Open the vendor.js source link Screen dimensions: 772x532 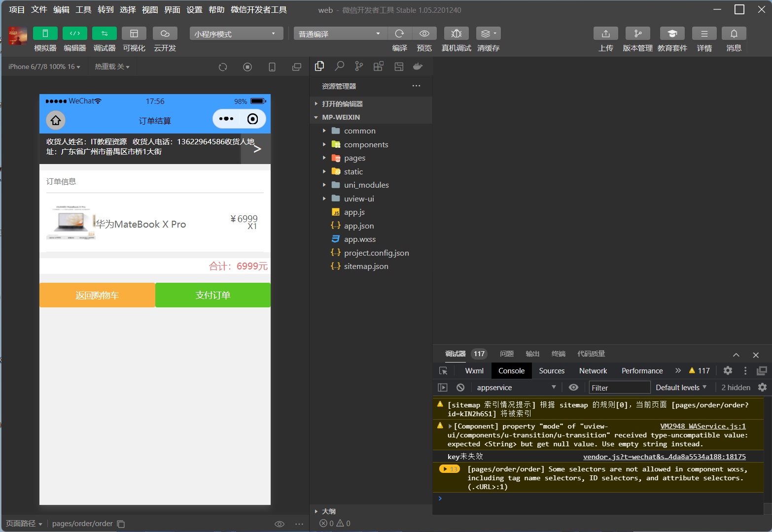665,457
